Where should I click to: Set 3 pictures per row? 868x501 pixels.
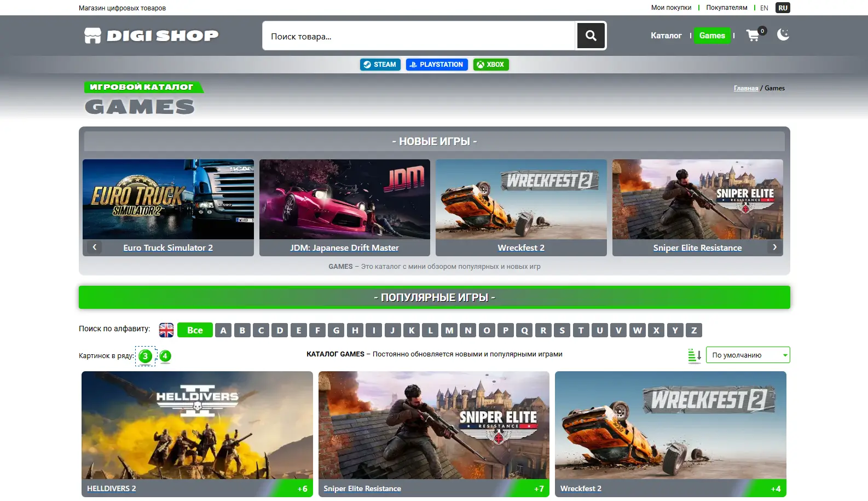point(146,356)
